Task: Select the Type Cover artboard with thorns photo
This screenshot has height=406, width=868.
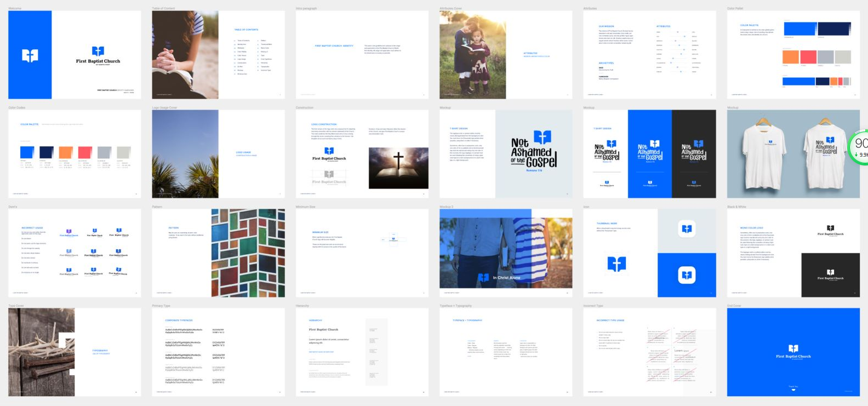Action: tap(75, 352)
